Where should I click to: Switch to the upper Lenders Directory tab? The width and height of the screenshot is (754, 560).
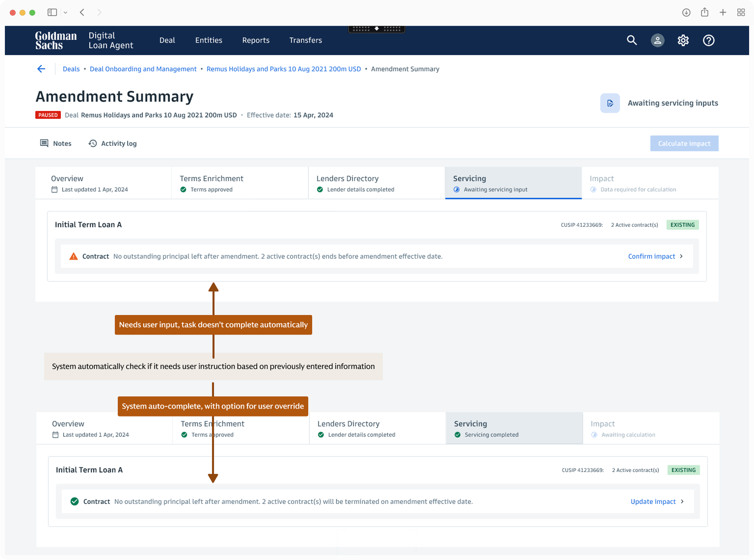[377, 183]
